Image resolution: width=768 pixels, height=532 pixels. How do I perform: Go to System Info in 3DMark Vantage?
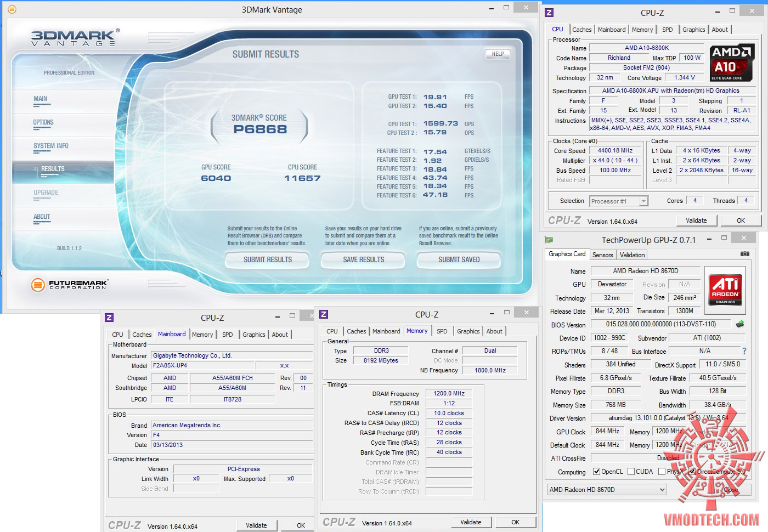[x=51, y=146]
